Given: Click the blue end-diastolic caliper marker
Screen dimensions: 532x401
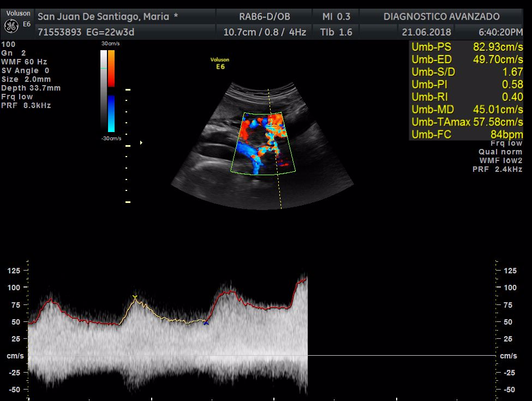Looking at the screenshot, I should [x=206, y=323].
